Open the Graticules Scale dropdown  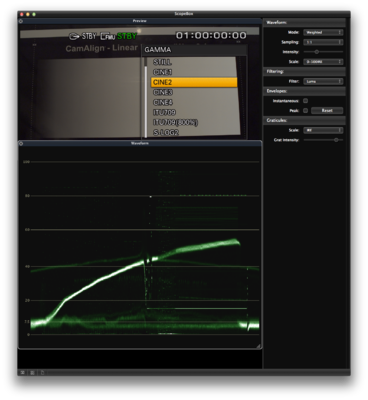tap(323, 130)
